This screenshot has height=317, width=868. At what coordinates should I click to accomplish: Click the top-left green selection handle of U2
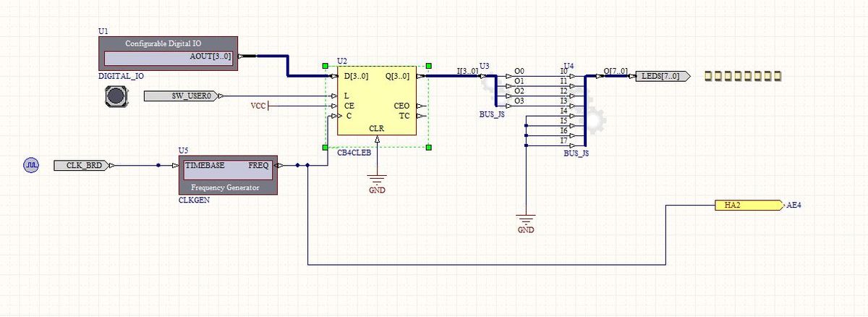325,66
